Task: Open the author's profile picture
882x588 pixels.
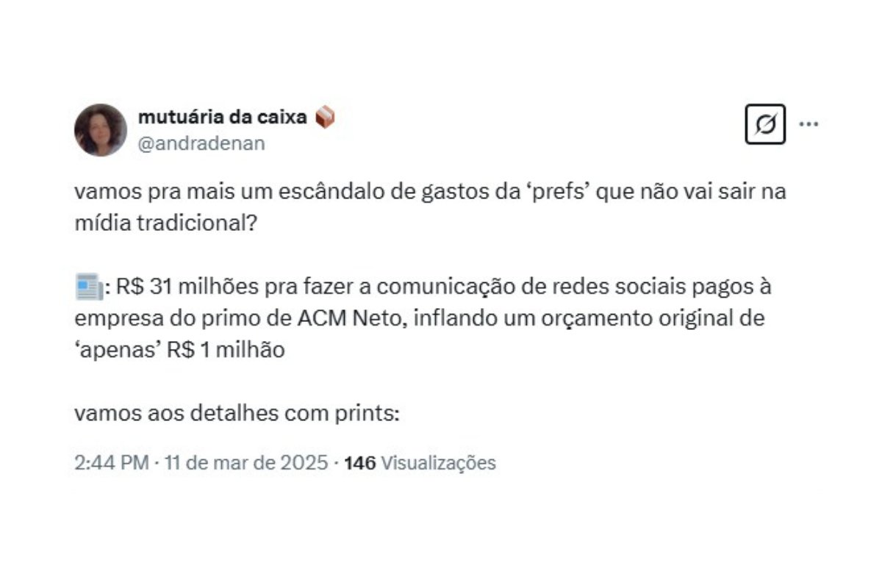Action: (x=101, y=130)
